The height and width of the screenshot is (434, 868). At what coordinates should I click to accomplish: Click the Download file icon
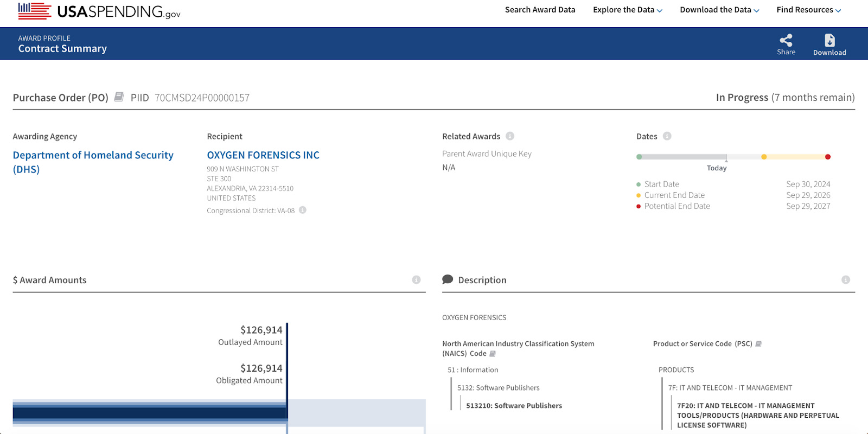click(829, 40)
